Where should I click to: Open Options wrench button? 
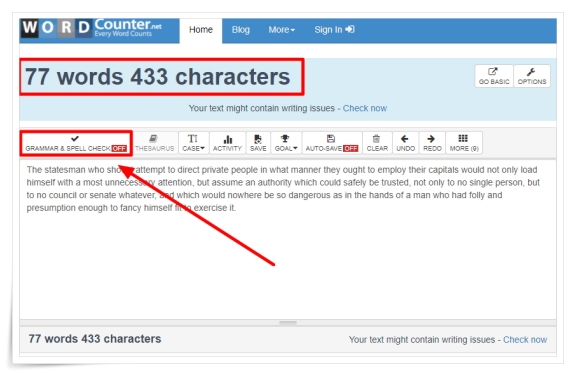532,76
